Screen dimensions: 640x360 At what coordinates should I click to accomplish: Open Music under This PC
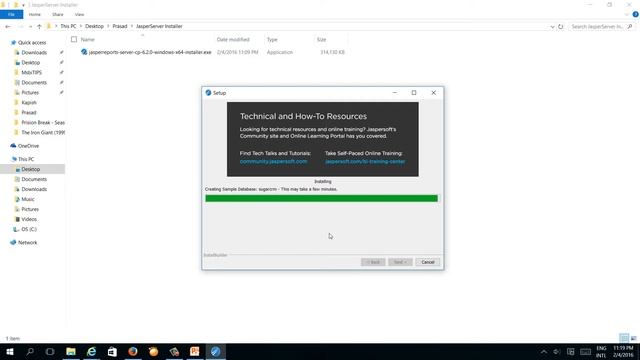coord(28,199)
